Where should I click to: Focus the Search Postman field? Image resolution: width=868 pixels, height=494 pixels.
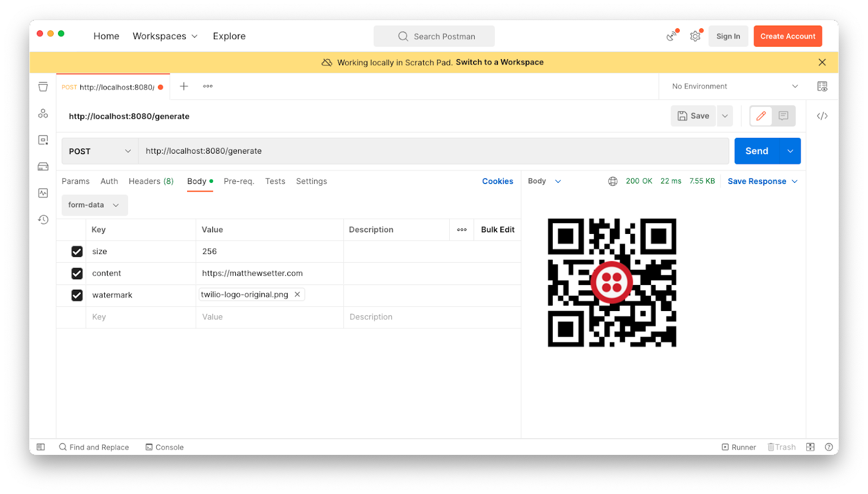point(434,36)
